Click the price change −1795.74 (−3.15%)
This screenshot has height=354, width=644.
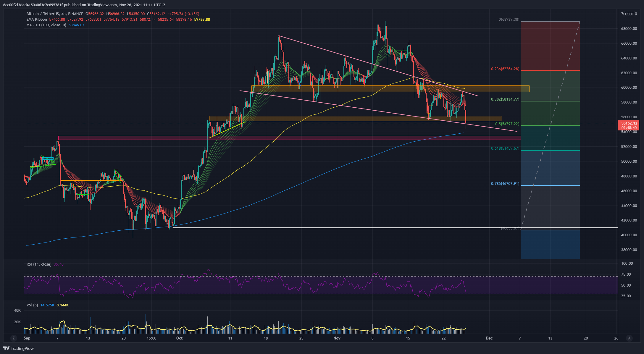183,14
